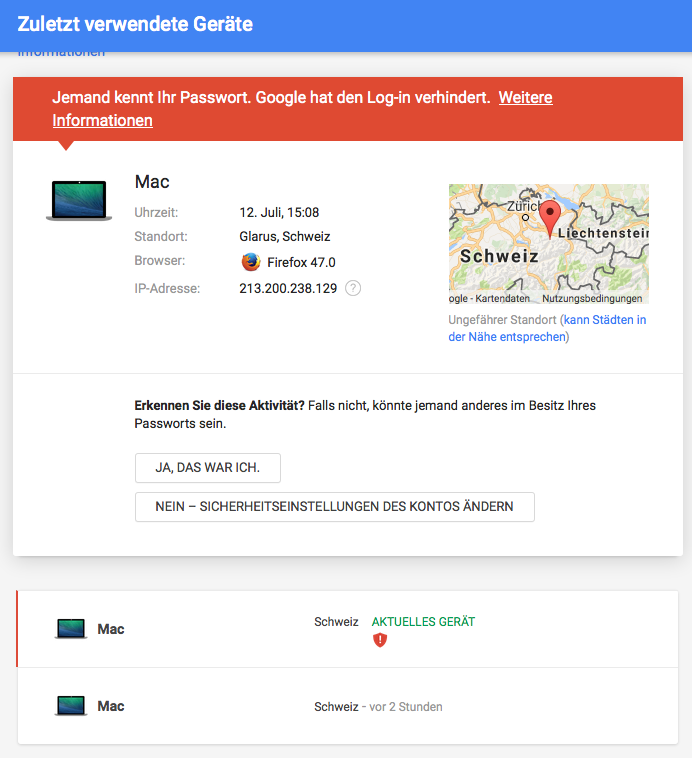692x758 pixels.
Task: Click the 'Kartendaten' map attribution text
Action: pos(502,298)
